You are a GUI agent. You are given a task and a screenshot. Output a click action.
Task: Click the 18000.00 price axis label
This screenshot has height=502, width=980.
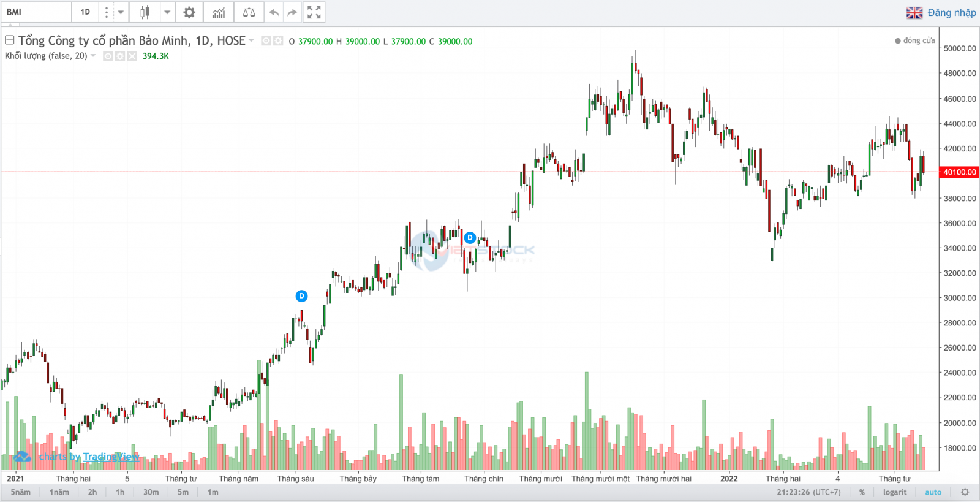pos(960,448)
